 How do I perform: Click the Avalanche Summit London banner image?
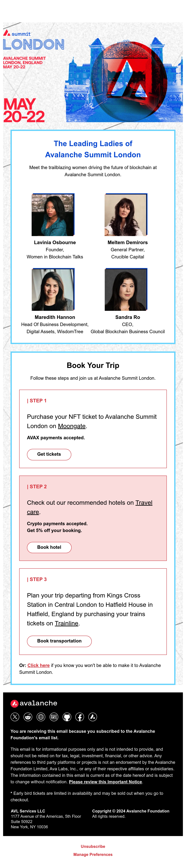tap(93, 72)
